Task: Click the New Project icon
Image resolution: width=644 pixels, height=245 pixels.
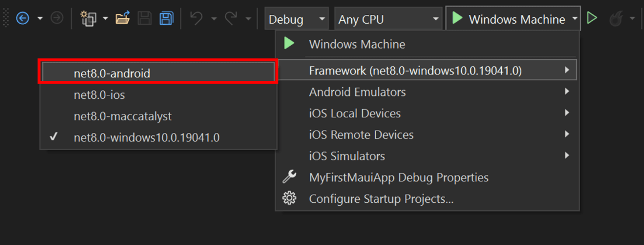Action: [88, 18]
